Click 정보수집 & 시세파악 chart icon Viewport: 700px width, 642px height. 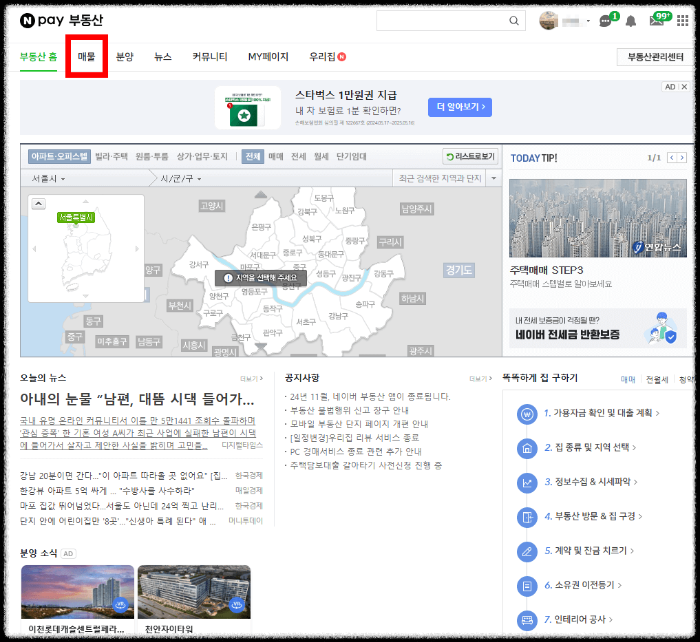click(x=527, y=483)
